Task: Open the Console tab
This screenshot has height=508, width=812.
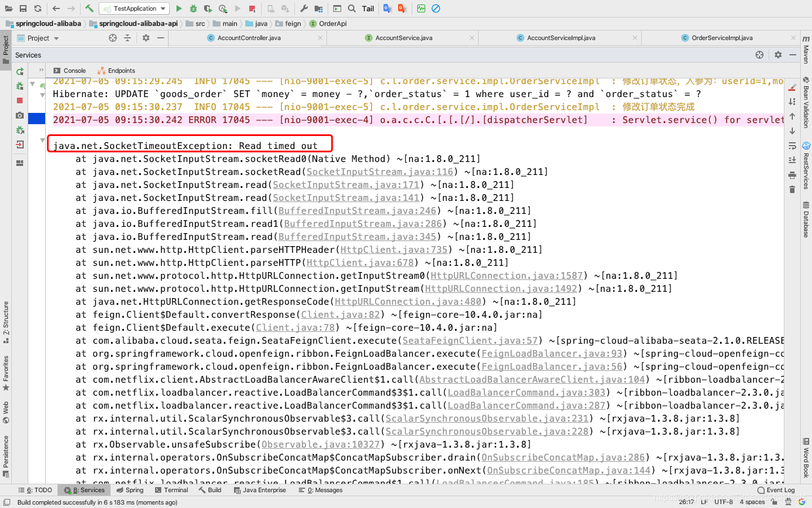Action: coord(69,71)
